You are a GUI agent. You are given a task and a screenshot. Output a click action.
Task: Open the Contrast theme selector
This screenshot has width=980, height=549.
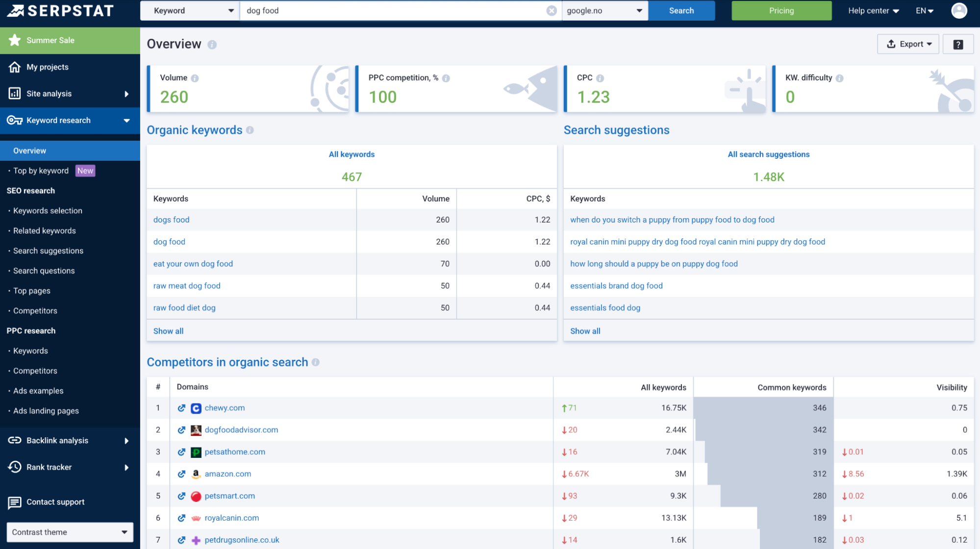(x=69, y=532)
